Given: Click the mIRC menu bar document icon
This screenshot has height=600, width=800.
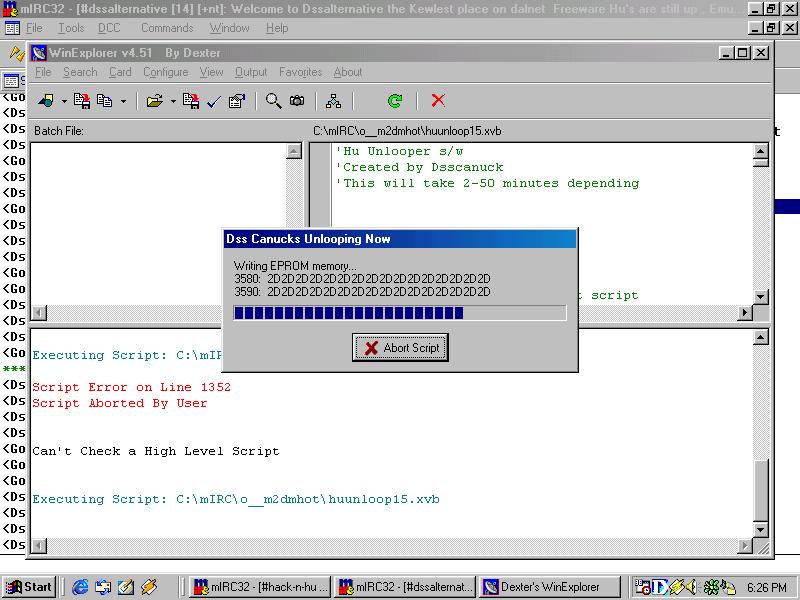Looking at the screenshot, I should click(x=12, y=28).
